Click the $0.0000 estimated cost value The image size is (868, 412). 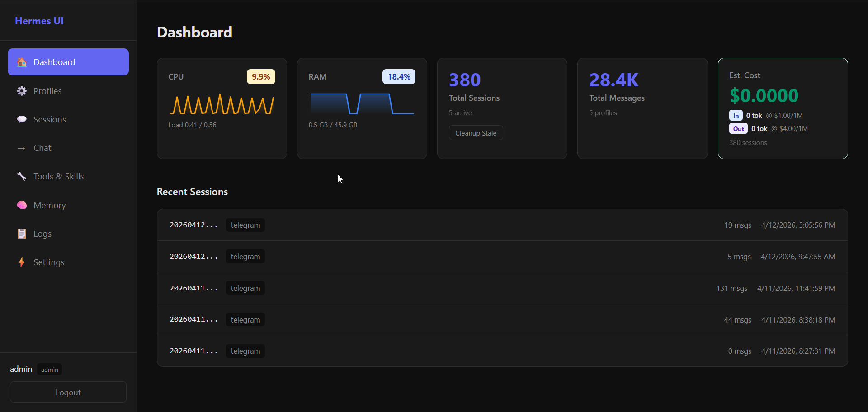(x=764, y=96)
